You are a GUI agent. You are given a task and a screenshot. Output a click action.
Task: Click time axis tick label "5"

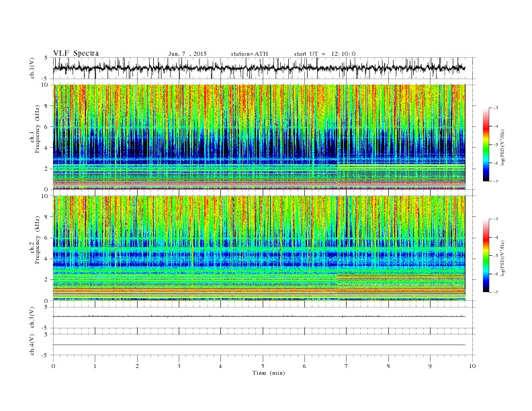tap(263, 366)
